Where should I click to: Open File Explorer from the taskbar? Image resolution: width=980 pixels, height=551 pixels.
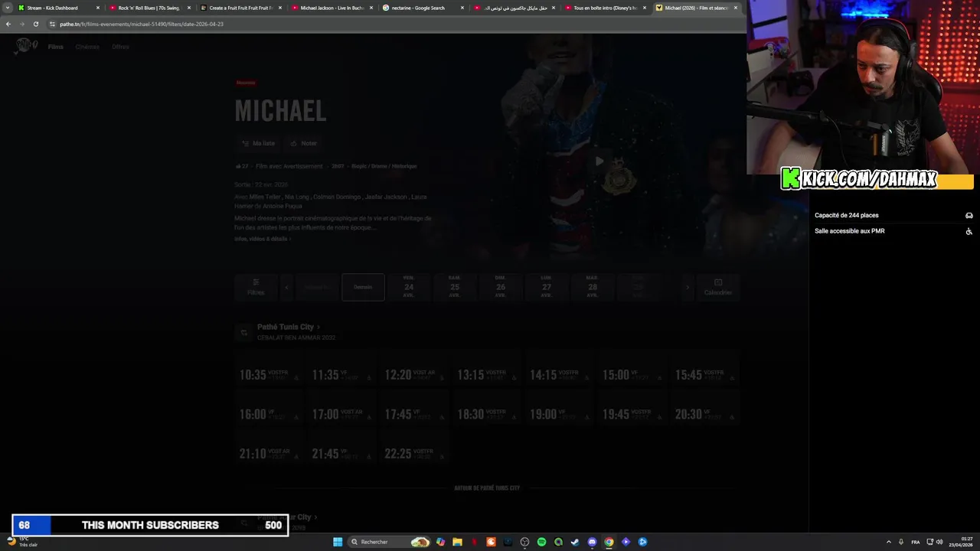coord(457,542)
